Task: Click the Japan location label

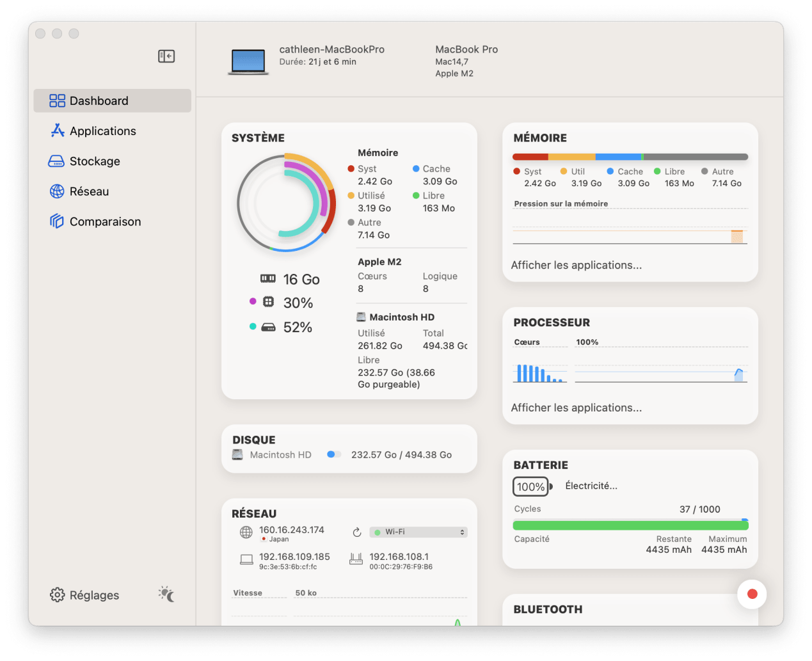Action: 279,539
